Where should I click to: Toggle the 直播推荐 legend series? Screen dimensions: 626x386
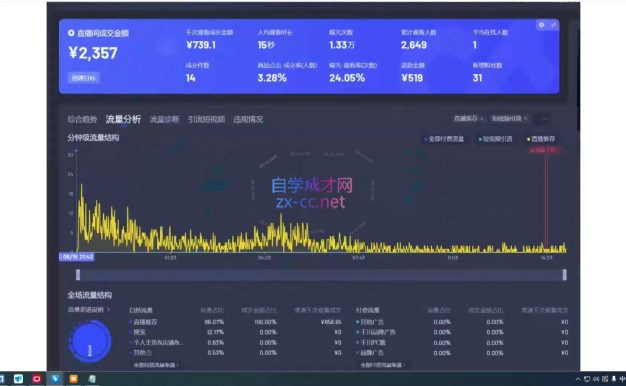tap(541, 139)
